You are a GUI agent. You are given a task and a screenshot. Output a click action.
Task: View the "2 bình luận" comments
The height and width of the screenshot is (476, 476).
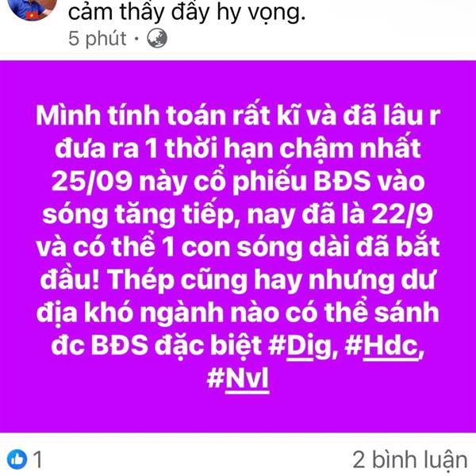(410, 460)
